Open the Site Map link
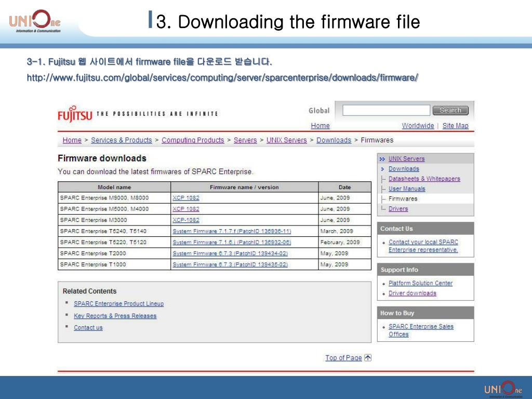Image resolution: width=532 pixels, height=399 pixels. 455,126
